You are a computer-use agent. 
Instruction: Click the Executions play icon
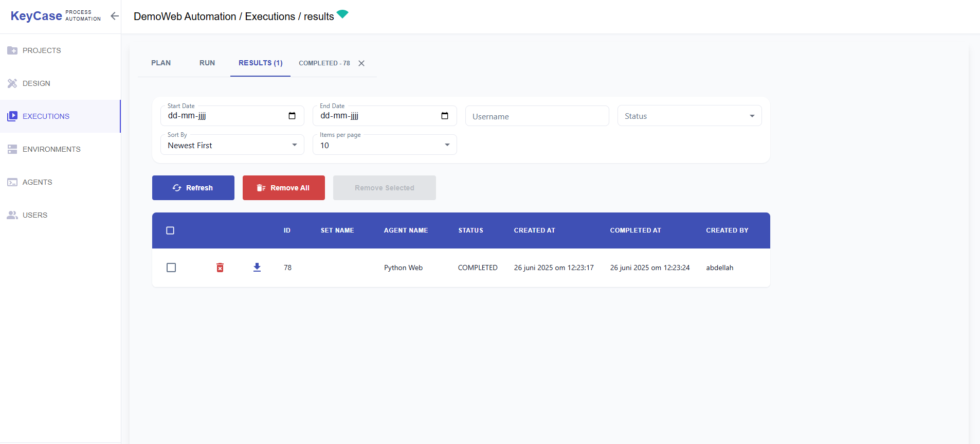(x=12, y=116)
